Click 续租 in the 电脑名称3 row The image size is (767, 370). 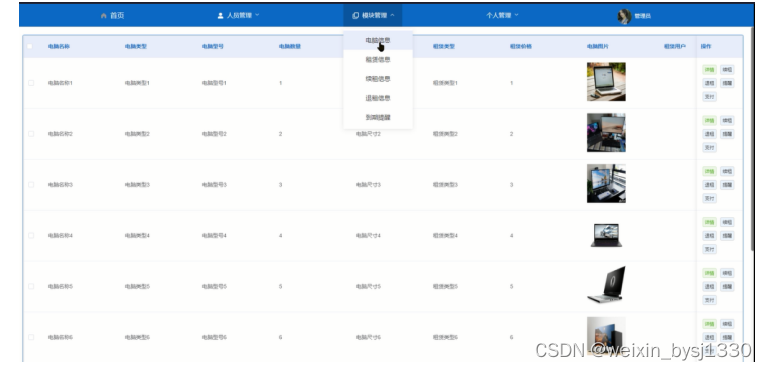(727, 171)
